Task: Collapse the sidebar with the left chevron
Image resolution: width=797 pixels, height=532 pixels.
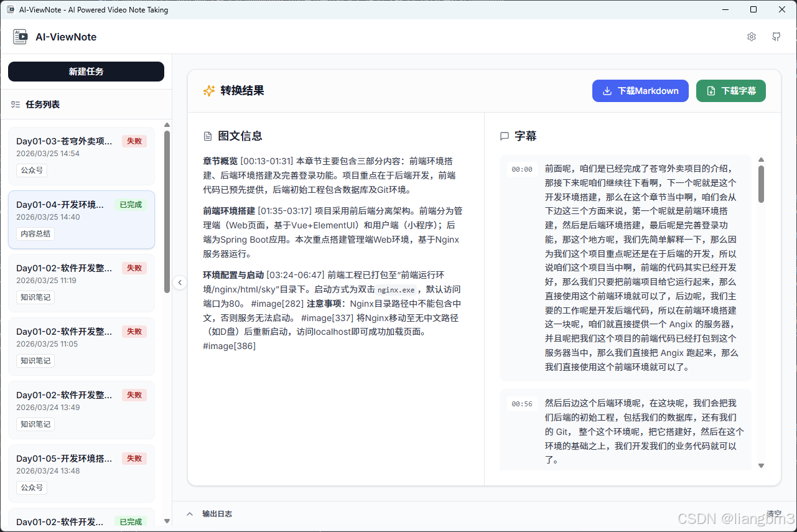Action: point(180,282)
